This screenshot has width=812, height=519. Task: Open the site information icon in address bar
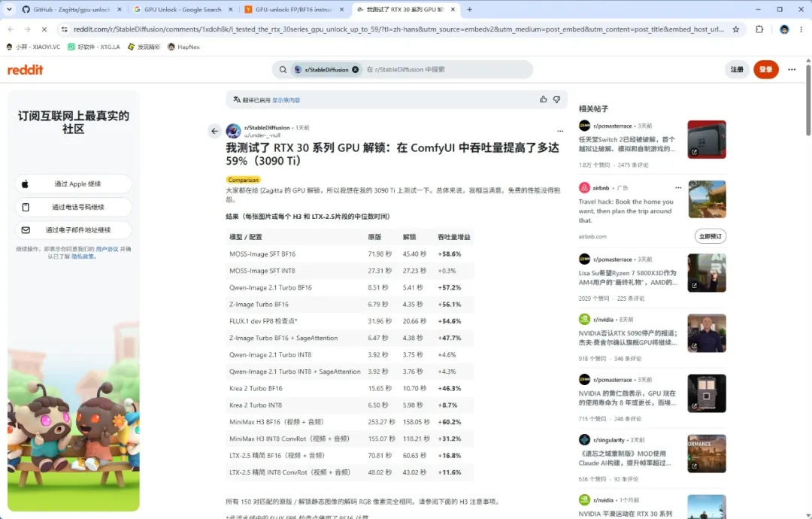coord(64,29)
